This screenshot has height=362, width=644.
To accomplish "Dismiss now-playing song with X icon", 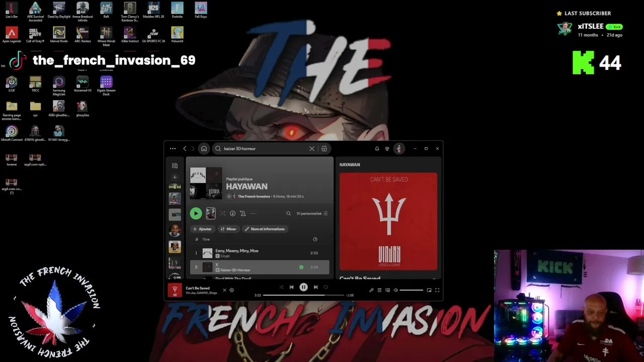I will click(x=224, y=290).
